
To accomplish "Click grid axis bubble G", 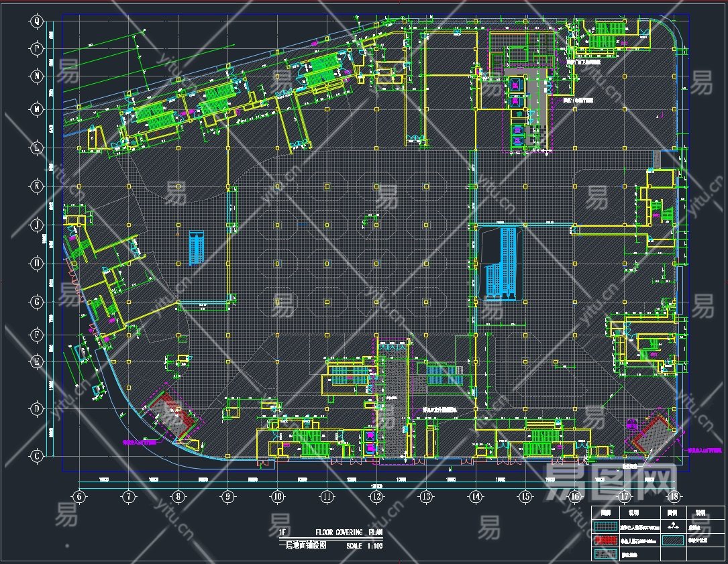I will pos(37,302).
